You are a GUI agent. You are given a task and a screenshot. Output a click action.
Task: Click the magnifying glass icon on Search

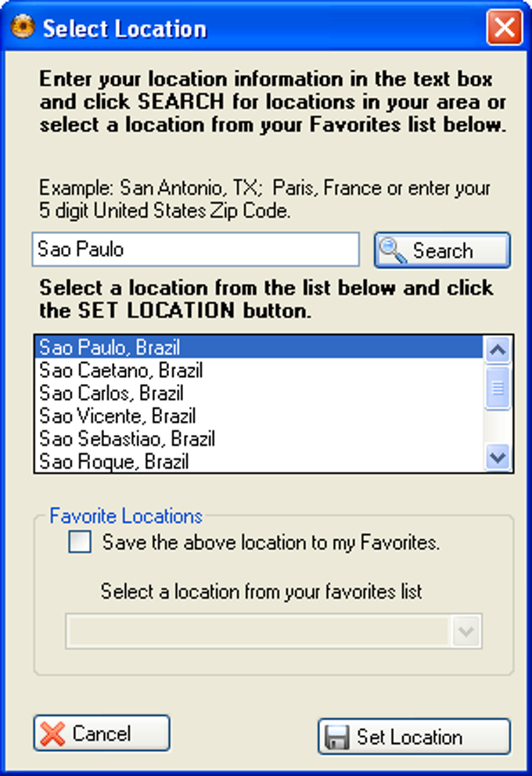point(393,250)
